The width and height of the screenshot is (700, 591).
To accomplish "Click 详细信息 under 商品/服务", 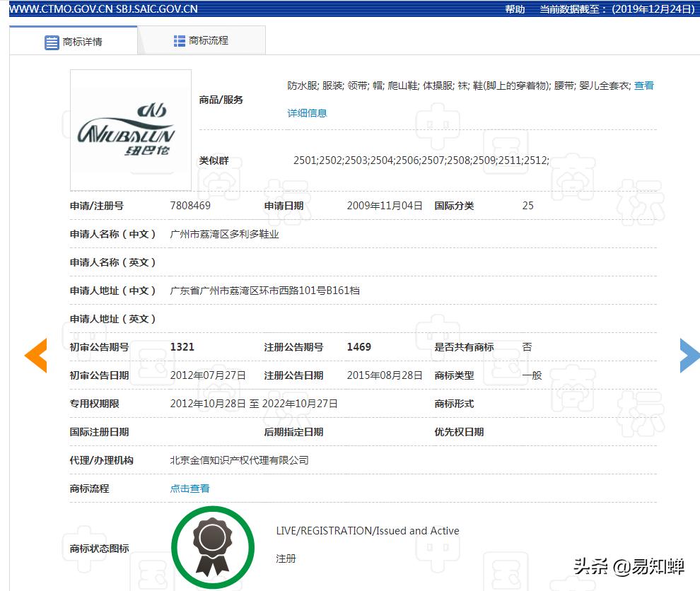I will (x=306, y=113).
